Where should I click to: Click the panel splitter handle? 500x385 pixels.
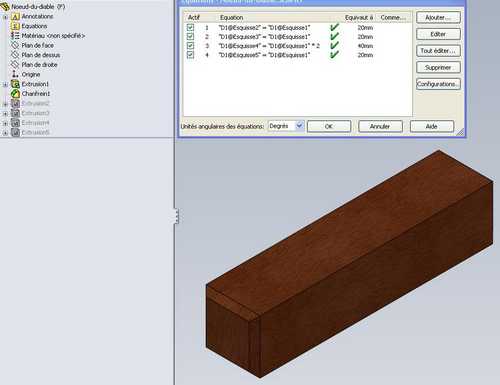(177, 216)
